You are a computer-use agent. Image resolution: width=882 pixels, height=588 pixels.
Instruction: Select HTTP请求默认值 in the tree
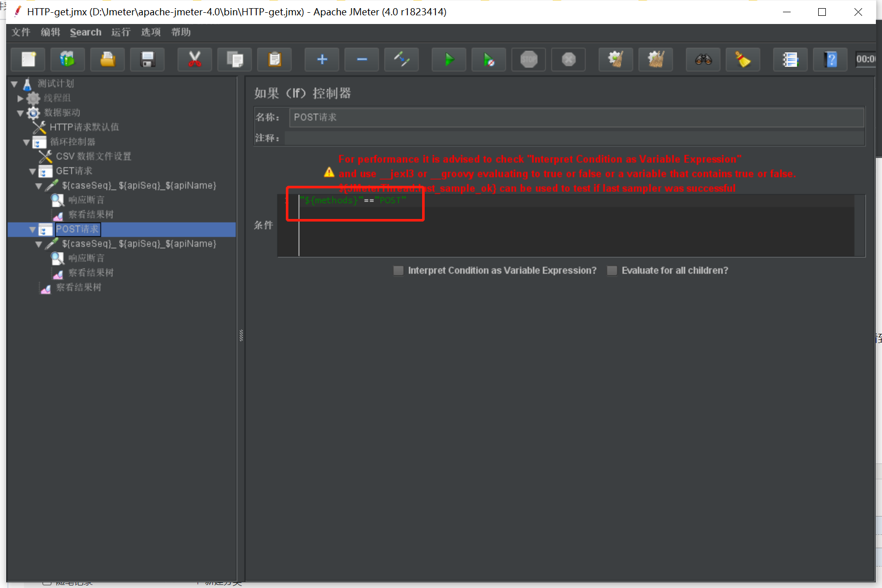pos(84,127)
